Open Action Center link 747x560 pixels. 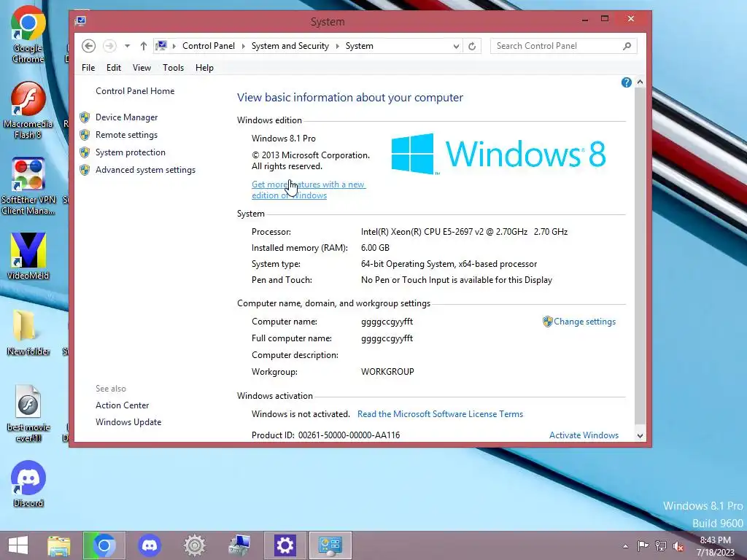point(122,405)
